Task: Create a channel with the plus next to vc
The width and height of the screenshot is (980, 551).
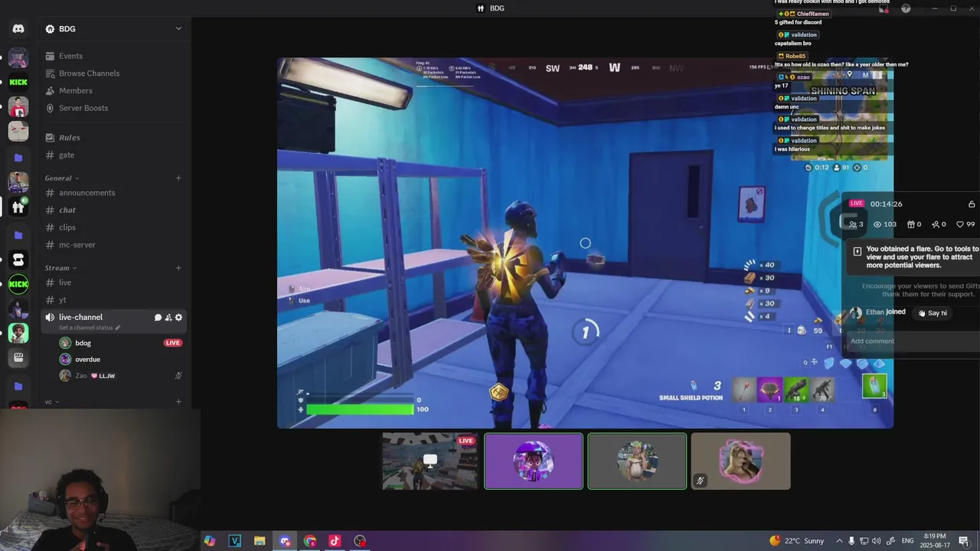Action: (x=178, y=402)
